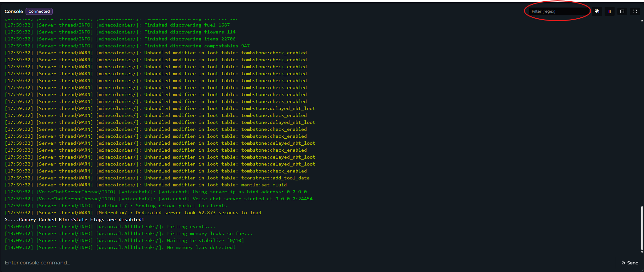Viewport: 644px width, 272px height.
Task: Expand the console to fullscreen
Action: click(635, 11)
